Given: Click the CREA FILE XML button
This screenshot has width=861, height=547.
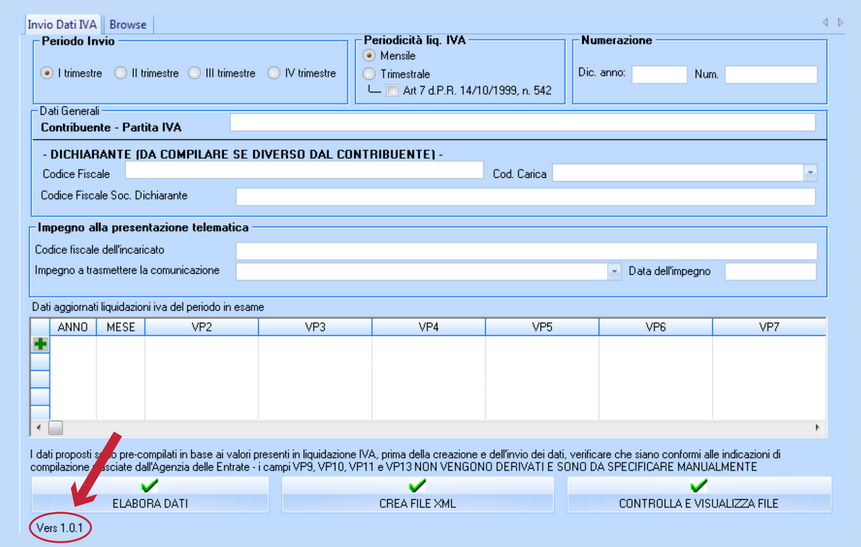Looking at the screenshot, I should 417,495.
